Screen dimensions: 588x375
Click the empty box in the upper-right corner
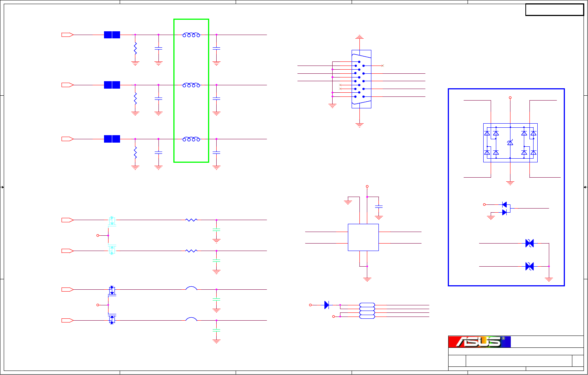click(x=554, y=10)
